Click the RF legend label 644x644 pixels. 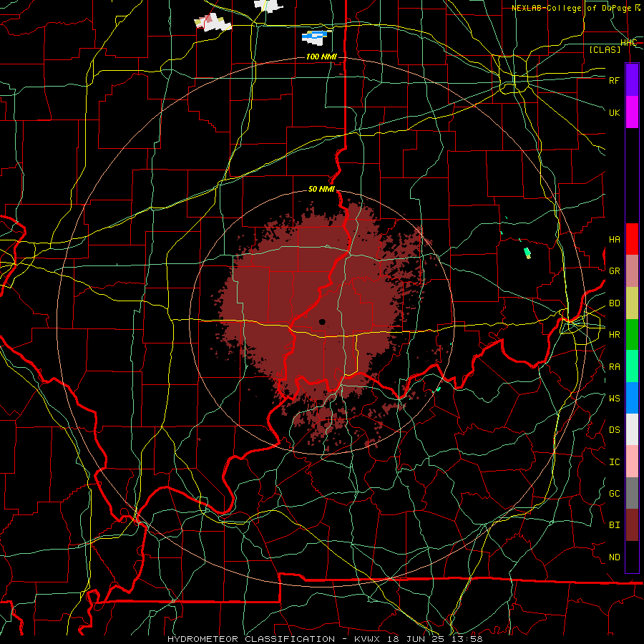tap(614, 80)
